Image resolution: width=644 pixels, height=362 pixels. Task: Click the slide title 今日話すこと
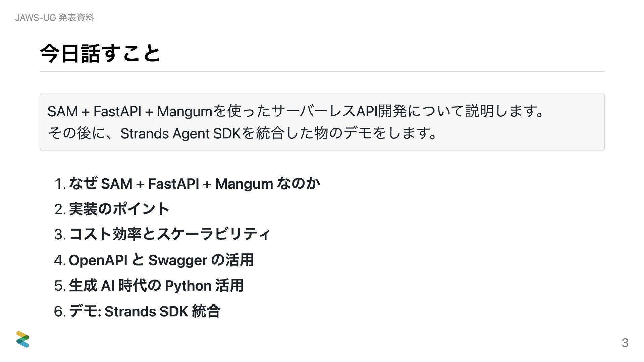click(100, 54)
